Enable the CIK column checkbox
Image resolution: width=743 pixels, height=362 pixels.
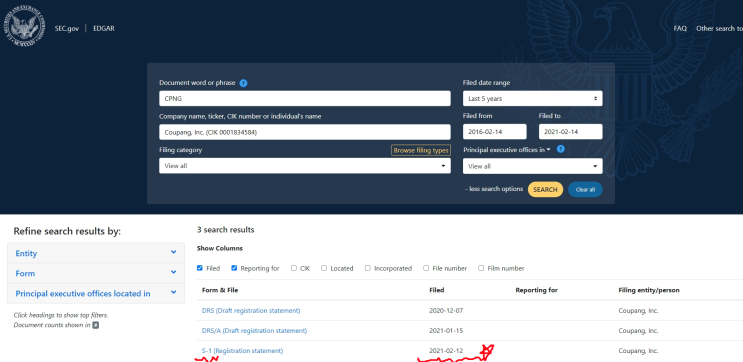(294, 268)
